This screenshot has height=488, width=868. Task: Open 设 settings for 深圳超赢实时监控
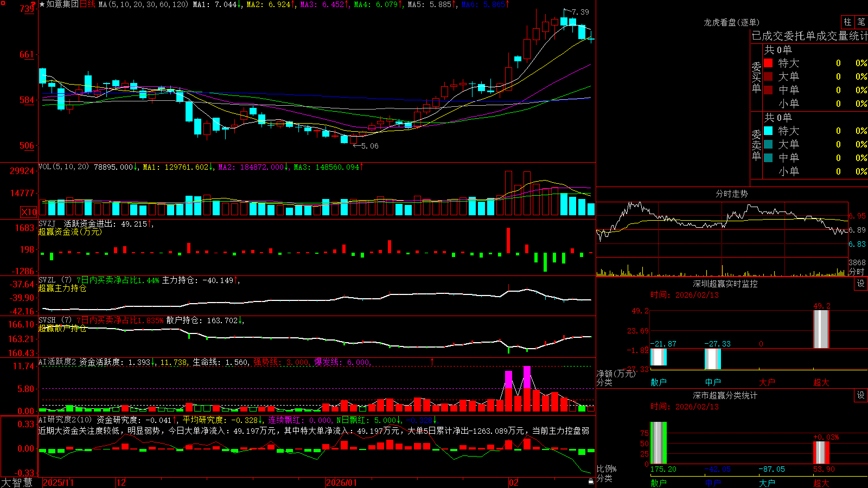[x=860, y=284]
